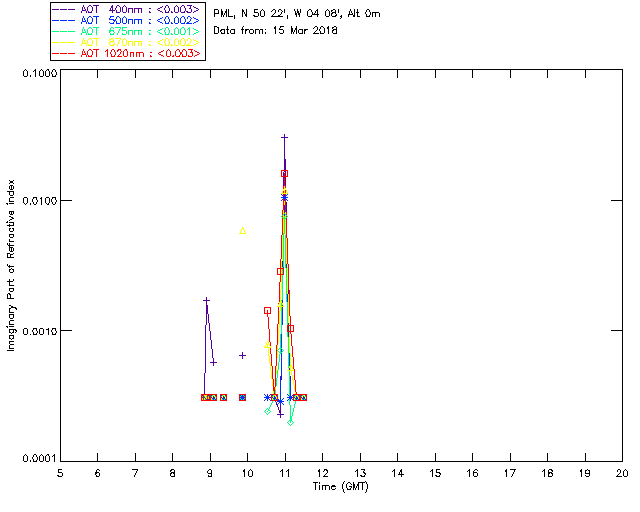Image resolution: width=640 pixels, height=512 pixels.
Task: Click the Time (GMT) axis title
Action: (340, 487)
